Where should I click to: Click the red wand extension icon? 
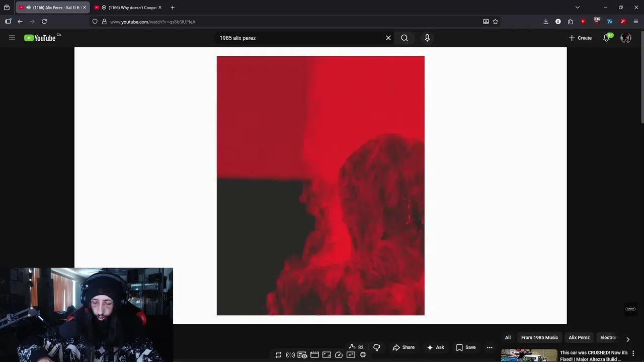[x=623, y=22]
